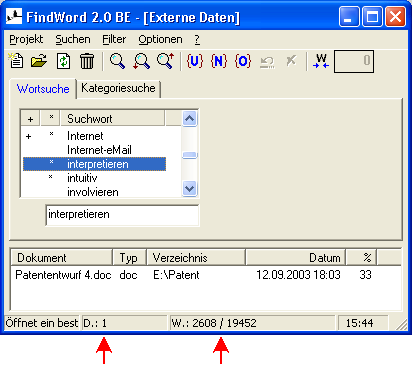The width and height of the screenshot is (412, 365).
Task: Switch to the Kategoriesuche tab
Action: (x=118, y=88)
